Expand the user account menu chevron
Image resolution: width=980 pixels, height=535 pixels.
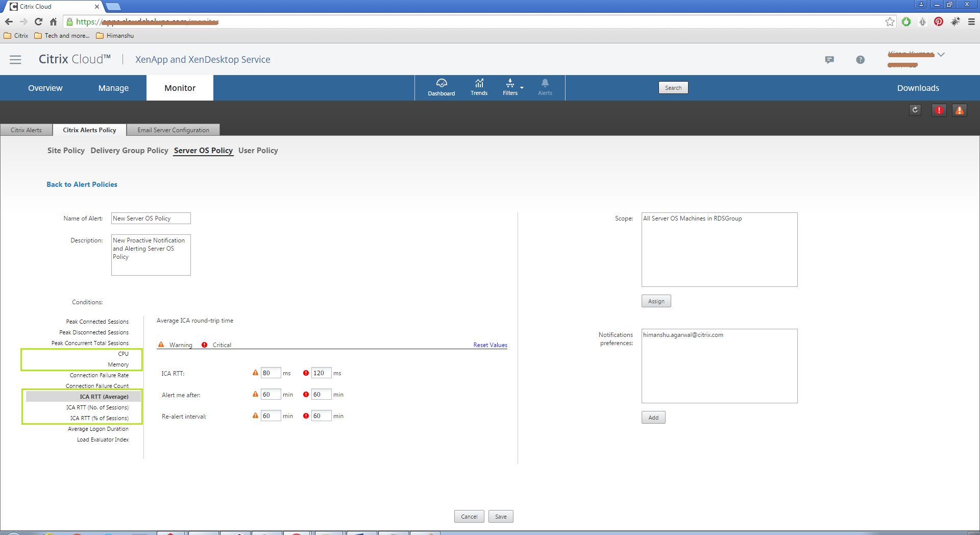pos(941,55)
